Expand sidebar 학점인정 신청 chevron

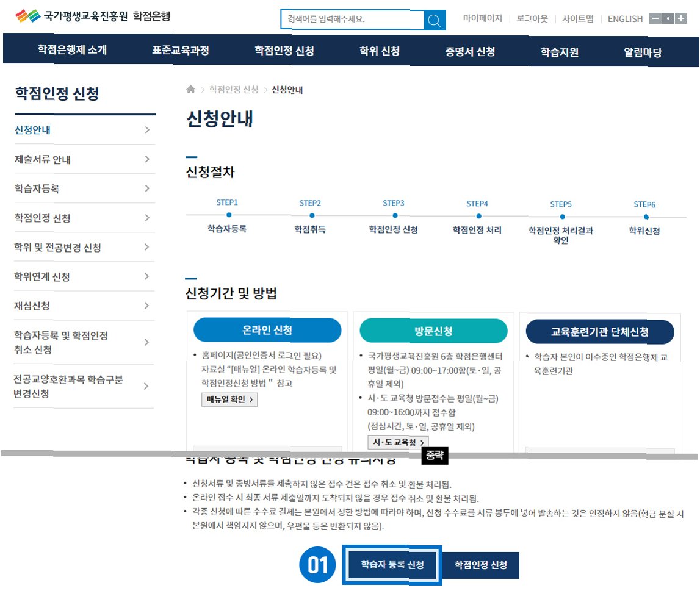coord(147,218)
